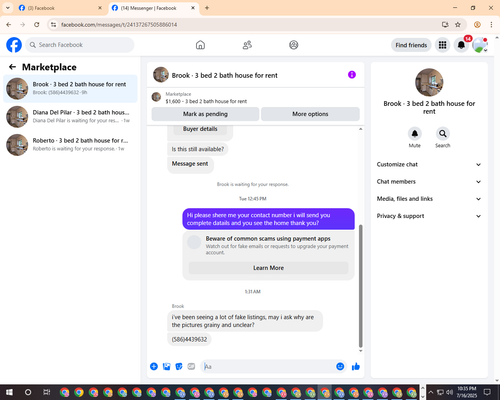The height and width of the screenshot is (400, 500).
Task: Attach a photo using the image icon
Action: (166, 366)
